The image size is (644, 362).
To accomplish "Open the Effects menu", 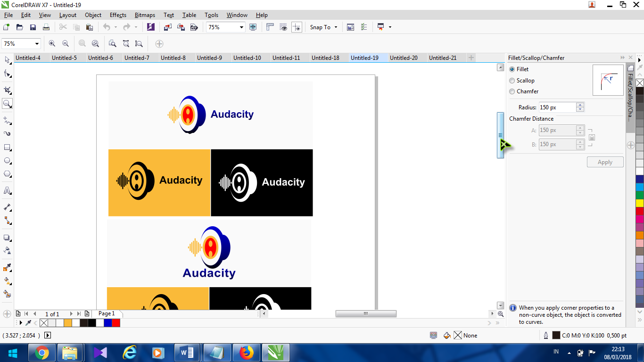I will click(118, 15).
